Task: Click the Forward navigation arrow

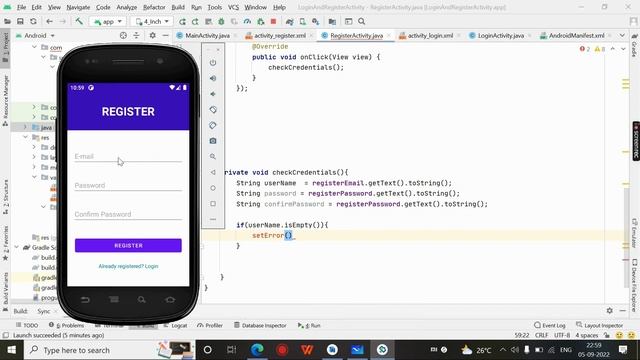Action: pyautogui.click(x=62, y=22)
